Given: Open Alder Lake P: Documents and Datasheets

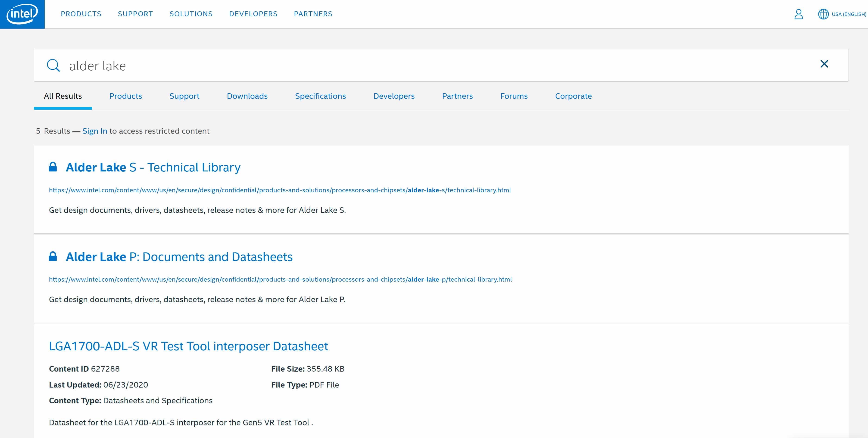Looking at the screenshot, I should pos(179,257).
